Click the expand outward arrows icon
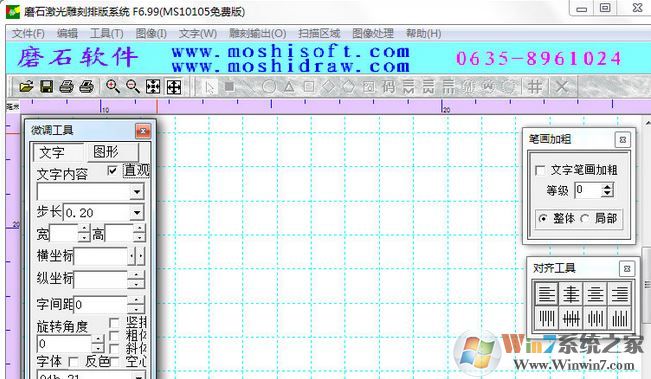This screenshot has width=651, height=379. 174,87
